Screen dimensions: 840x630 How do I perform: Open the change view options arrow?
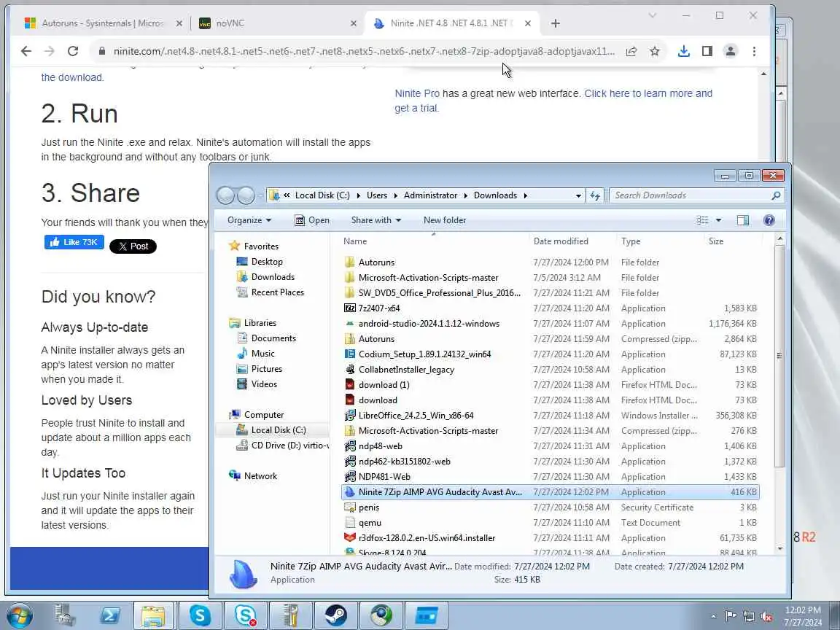[719, 220]
